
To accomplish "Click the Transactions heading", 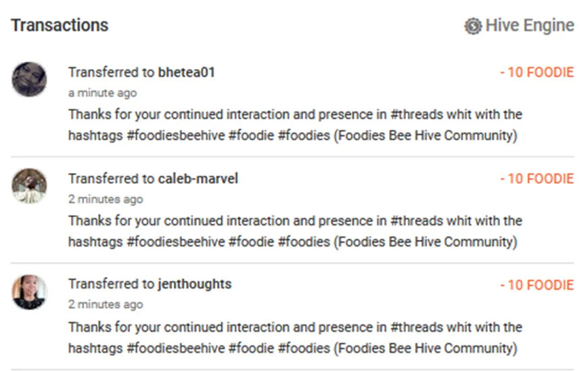I will click(x=60, y=26).
